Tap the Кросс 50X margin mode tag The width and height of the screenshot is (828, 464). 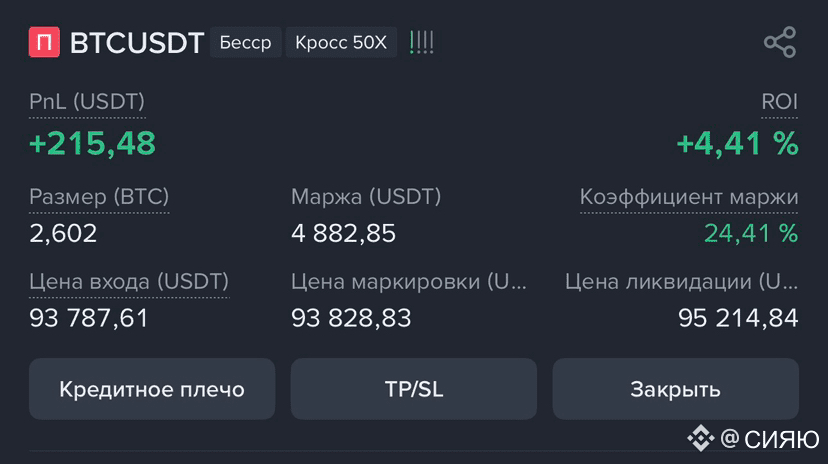pyautogui.click(x=341, y=42)
